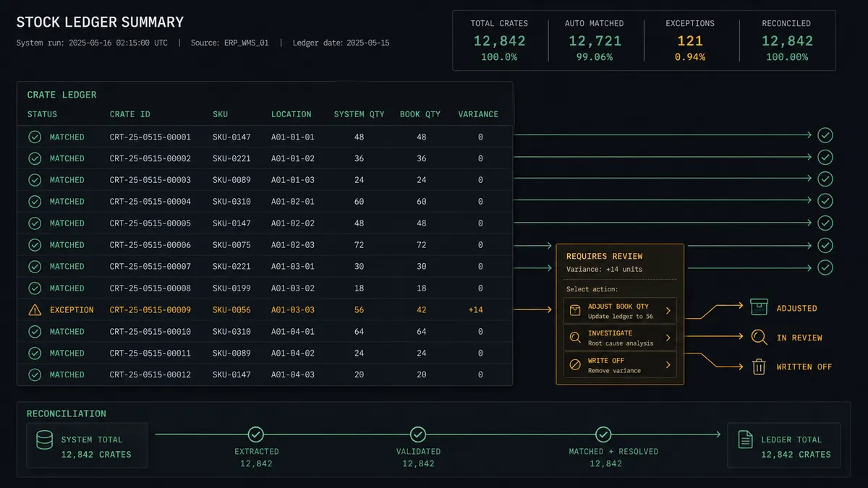The height and width of the screenshot is (488, 868).
Task: Click the matched check icon for CRT-25-0515-00004
Action: [35, 202]
